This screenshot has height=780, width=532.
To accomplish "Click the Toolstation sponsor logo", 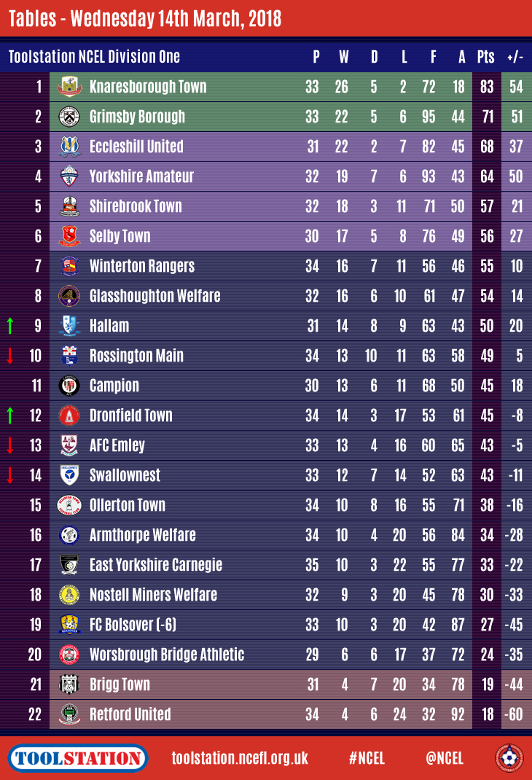I will pyautogui.click(x=79, y=758).
